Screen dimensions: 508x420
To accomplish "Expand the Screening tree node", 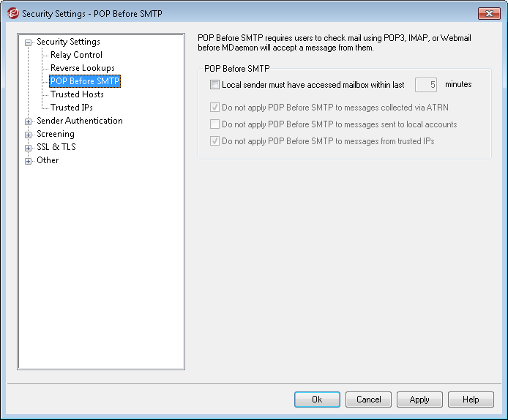I will point(29,135).
